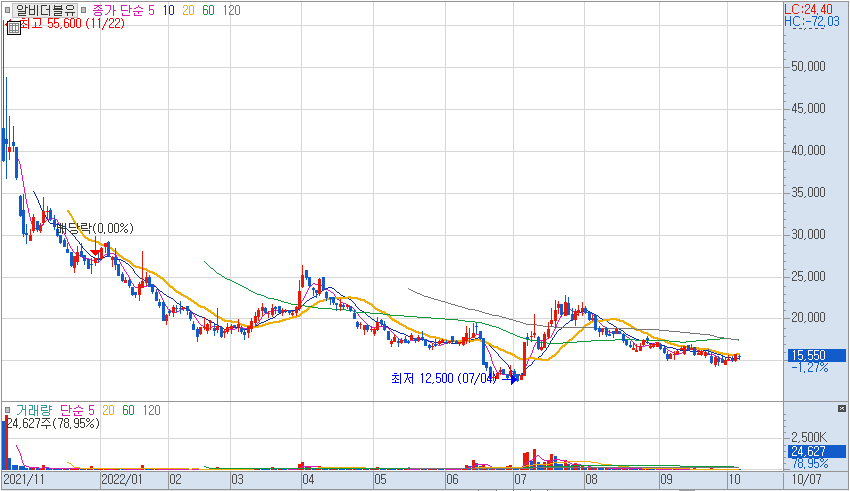Select the gray volume 120-day average label

(x=151, y=410)
